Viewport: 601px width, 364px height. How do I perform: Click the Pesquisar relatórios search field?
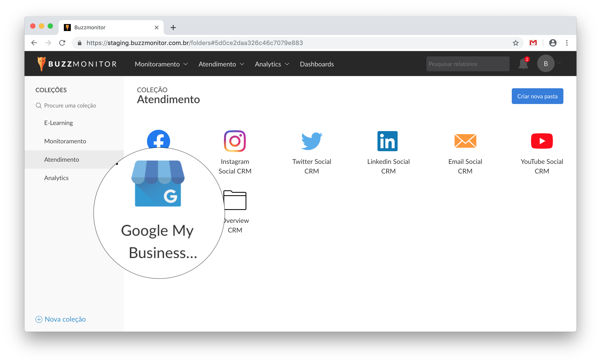[468, 64]
